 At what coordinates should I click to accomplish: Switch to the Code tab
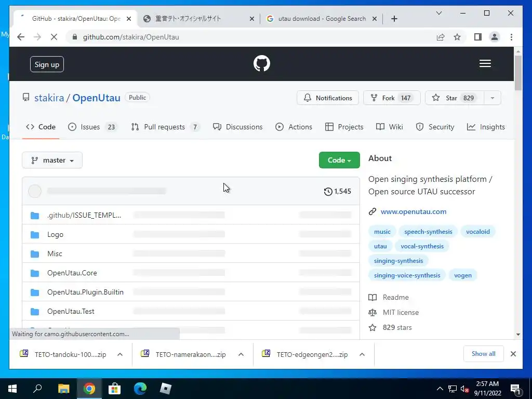tap(41, 127)
